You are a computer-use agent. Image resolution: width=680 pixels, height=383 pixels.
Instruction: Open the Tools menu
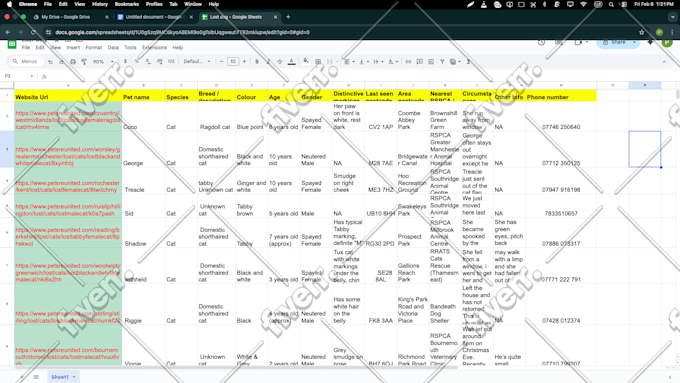click(x=130, y=48)
